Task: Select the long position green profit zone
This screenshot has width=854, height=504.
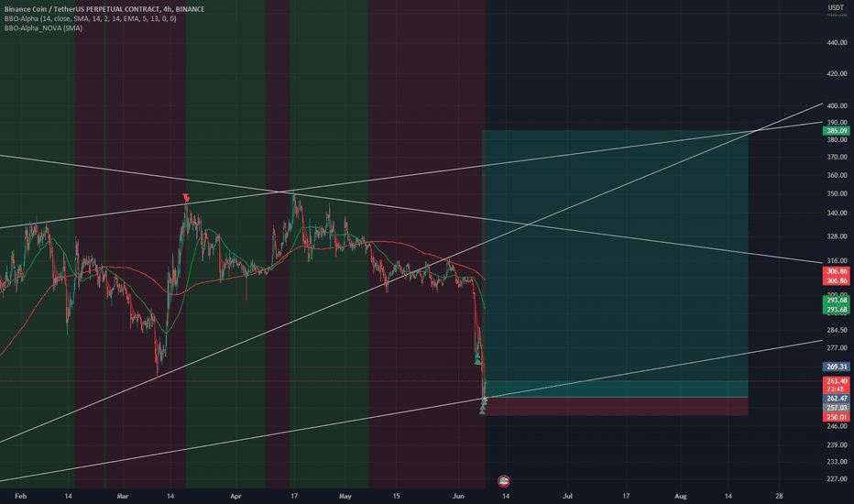Action: [616, 264]
